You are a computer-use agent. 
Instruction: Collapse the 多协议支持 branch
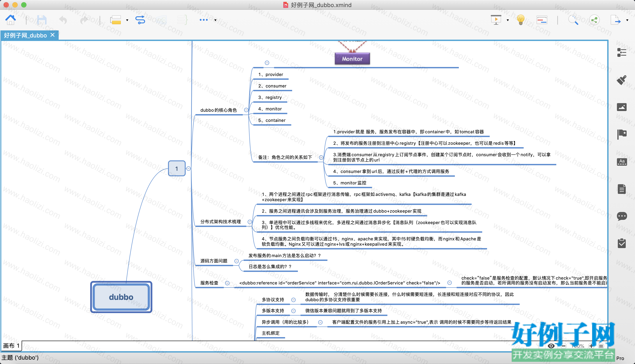pos(293,300)
